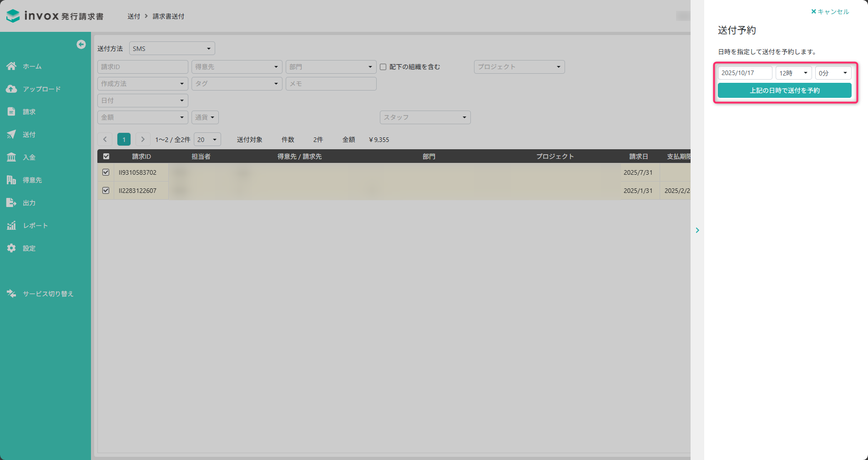Click the settings gear icon (設定)
The height and width of the screenshot is (460, 868).
click(x=11, y=248)
